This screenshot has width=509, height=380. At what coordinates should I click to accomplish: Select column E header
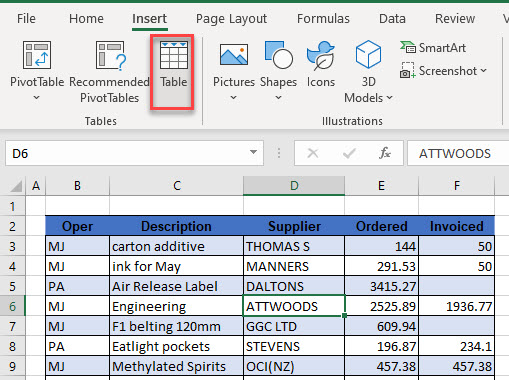pos(381,186)
